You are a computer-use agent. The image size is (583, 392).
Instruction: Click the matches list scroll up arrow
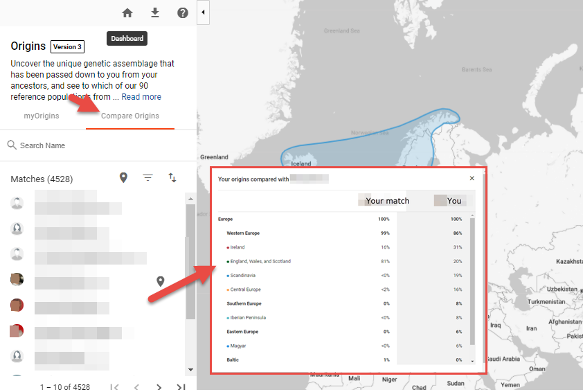click(x=190, y=199)
